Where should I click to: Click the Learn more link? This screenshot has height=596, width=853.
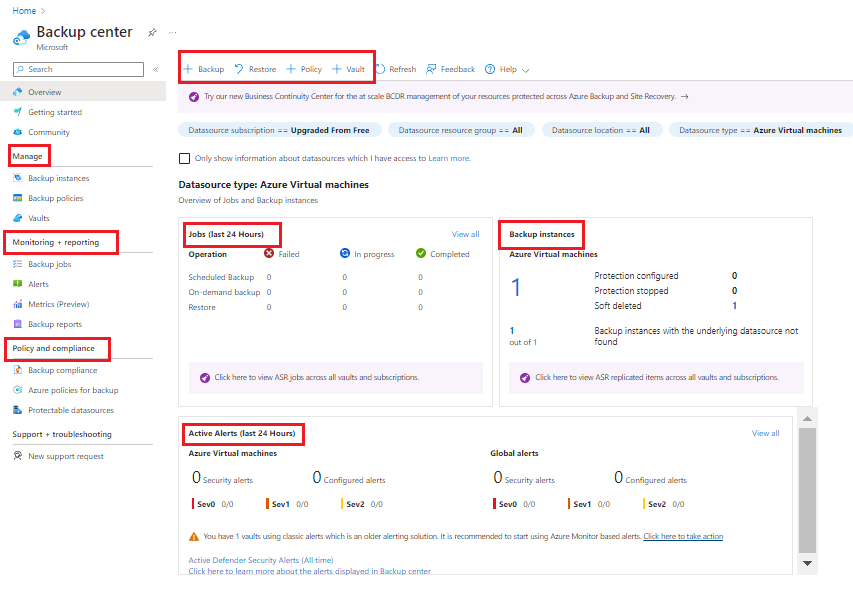tap(449, 158)
